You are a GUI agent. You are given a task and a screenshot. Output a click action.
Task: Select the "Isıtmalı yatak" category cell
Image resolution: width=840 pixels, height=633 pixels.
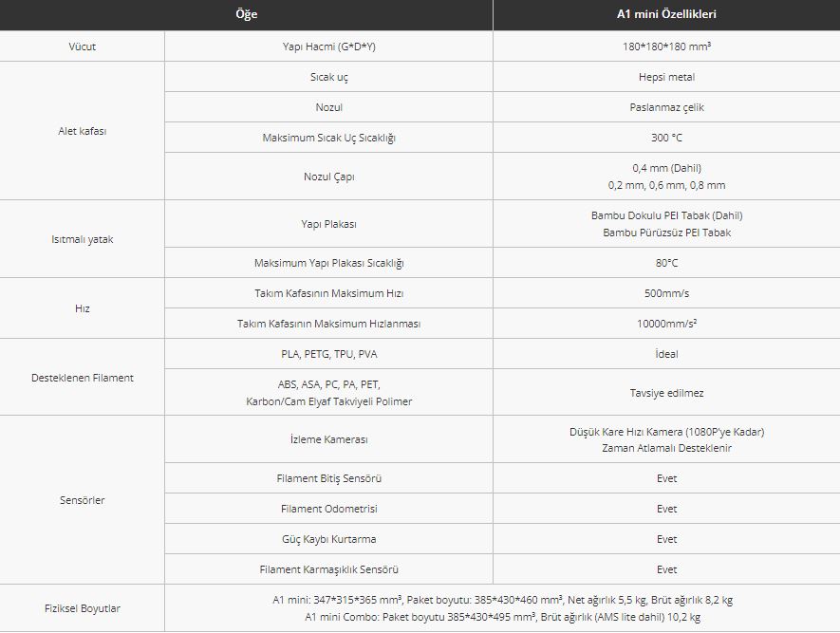click(83, 239)
